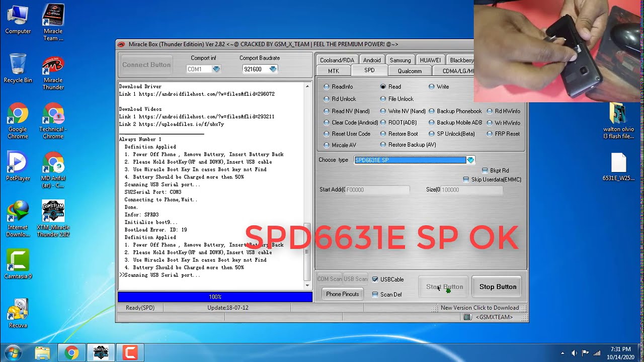
Task: Switch to the Miracle Box taskbar icon
Action: coord(101,352)
